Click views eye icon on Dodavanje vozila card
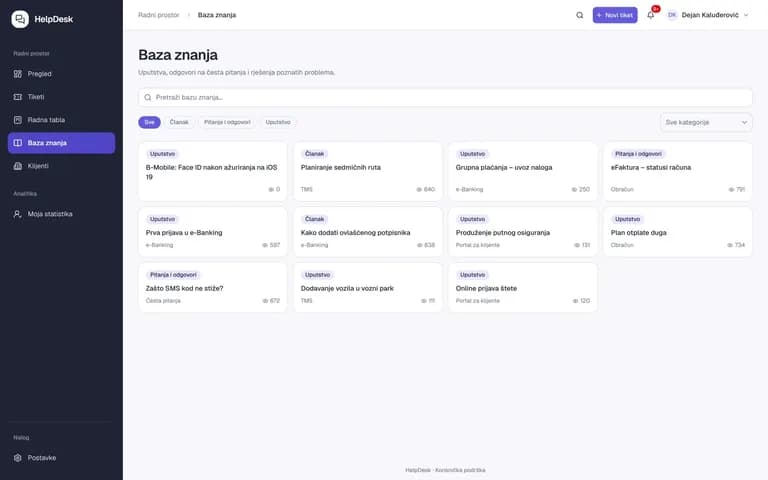 (424, 301)
